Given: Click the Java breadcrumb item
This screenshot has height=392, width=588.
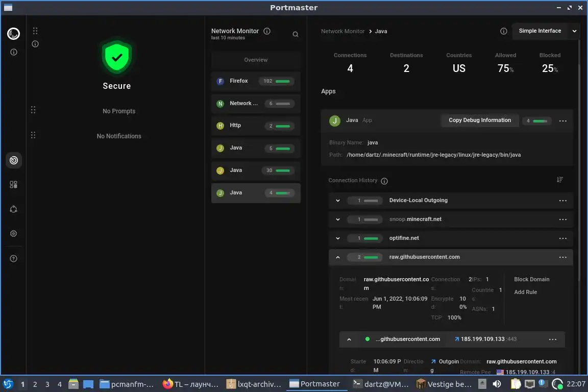Looking at the screenshot, I should [381, 32].
